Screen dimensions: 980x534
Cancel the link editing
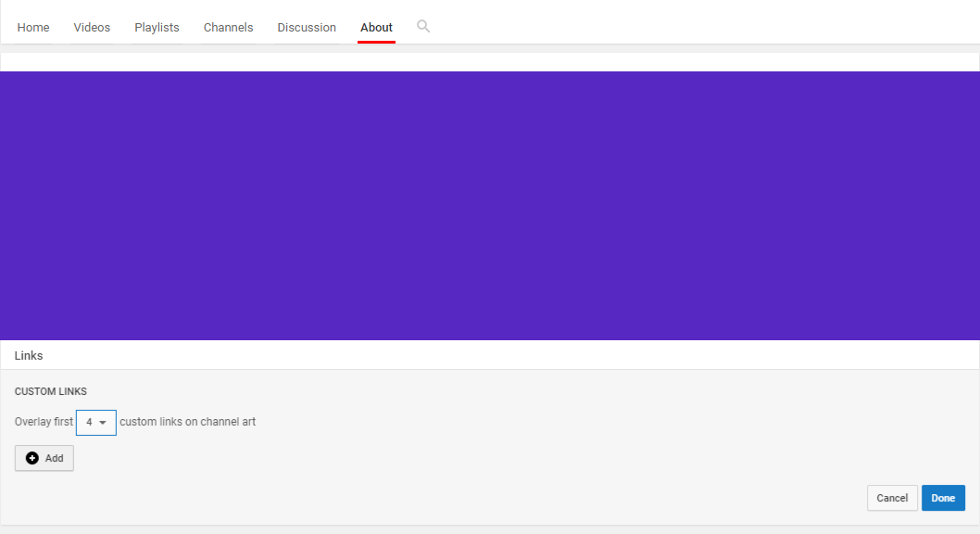point(892,498)
